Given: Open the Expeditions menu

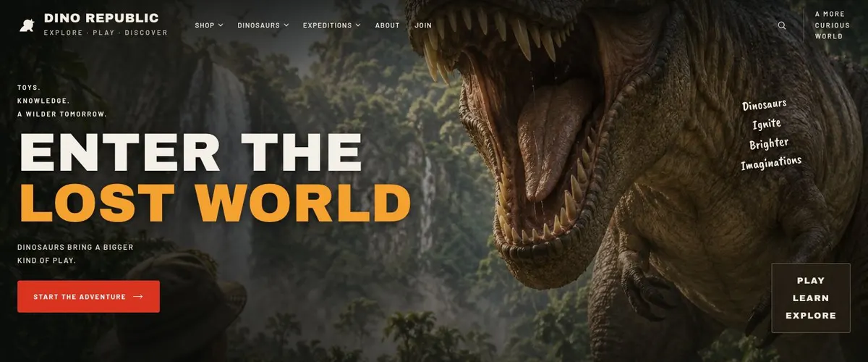Looking at the screenshot, I should 332,25.
